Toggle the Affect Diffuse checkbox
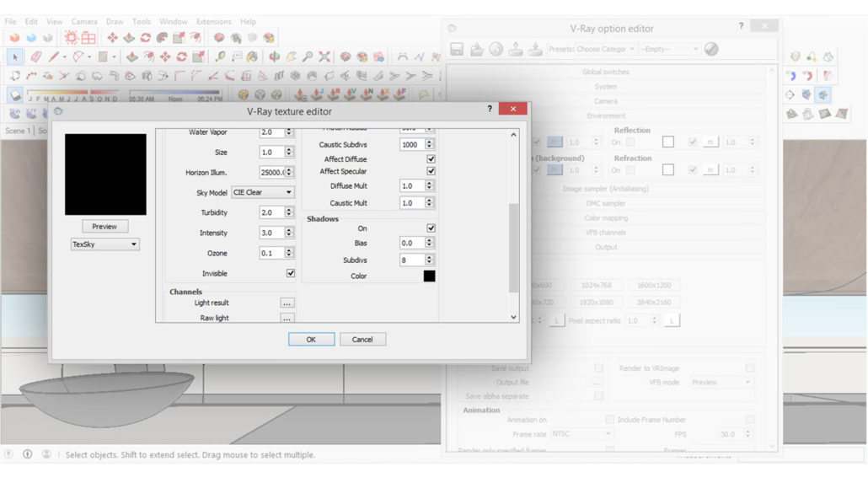The width and height of the screenshot is (868, 488). tap(431, 158)
